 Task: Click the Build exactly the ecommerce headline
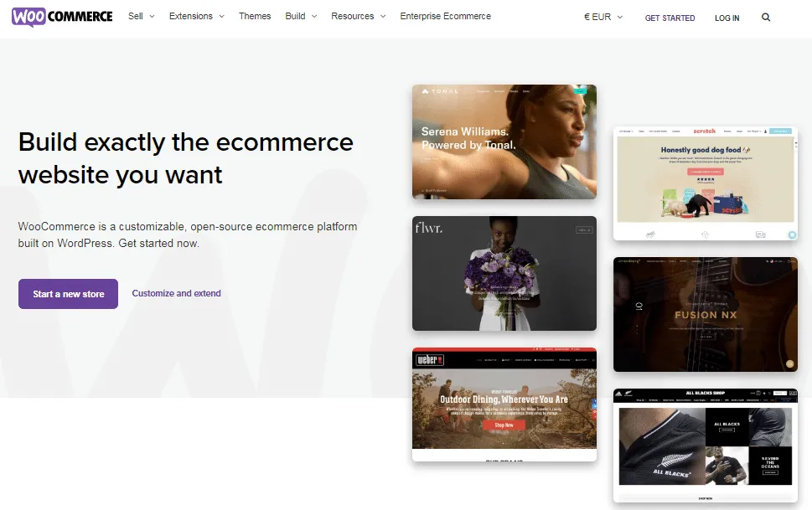pos(185,158)
